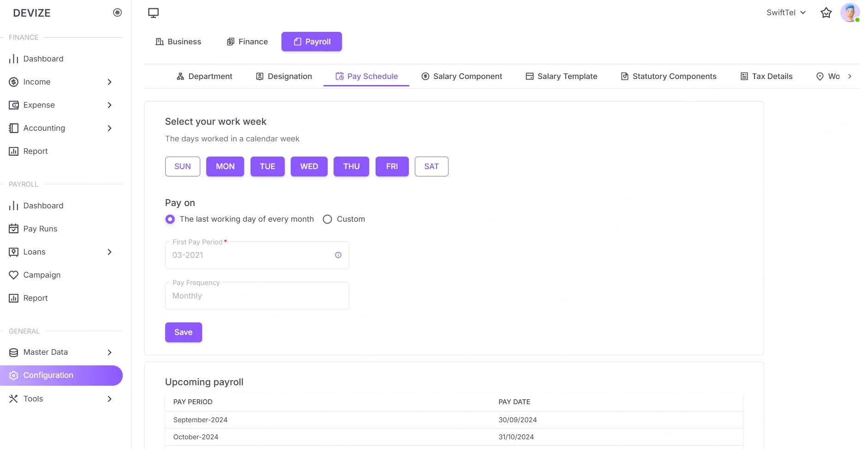Select the Pay Runs sidebar icon
Image resolution: width=868 pixels, height=449 pixels.
[x=13, y=229]
